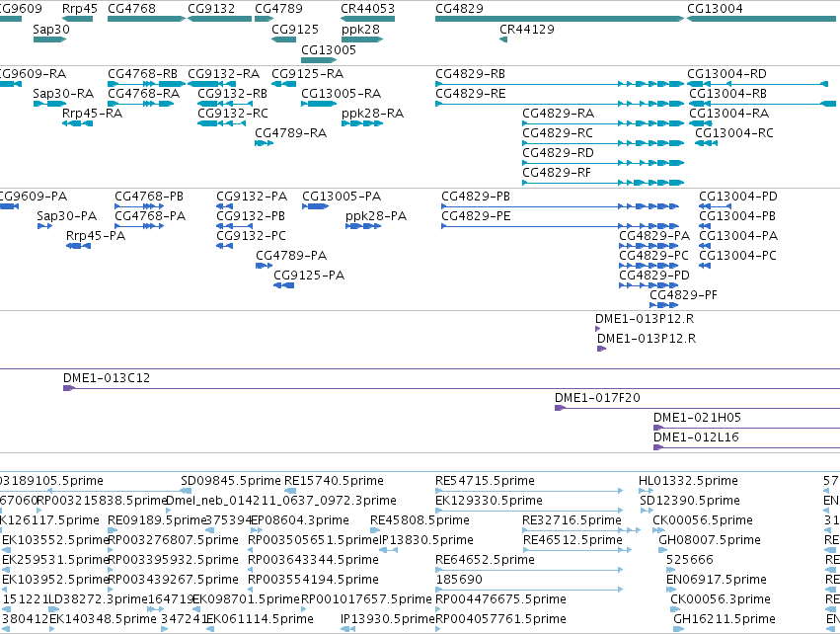Select protein CG4789-PA label
The width and height of the screenshot is (840, 634).
[x=291, y=256]
